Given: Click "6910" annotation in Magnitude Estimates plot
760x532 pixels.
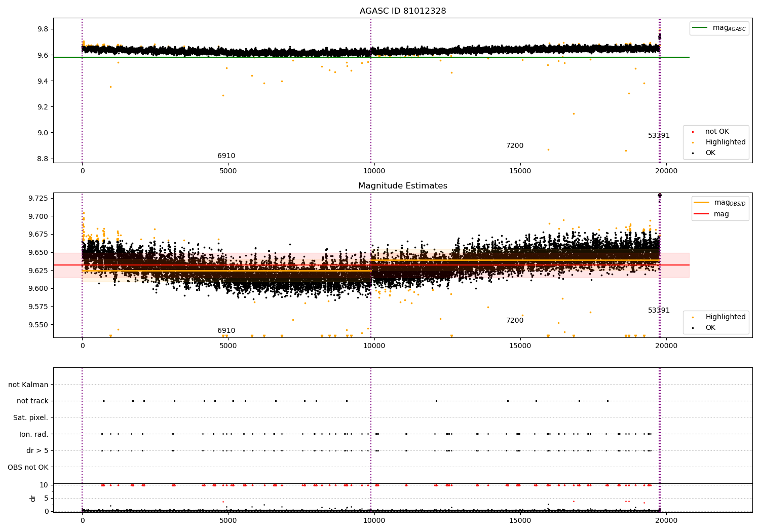Looking at the screenshot, I should coord(226,331).
